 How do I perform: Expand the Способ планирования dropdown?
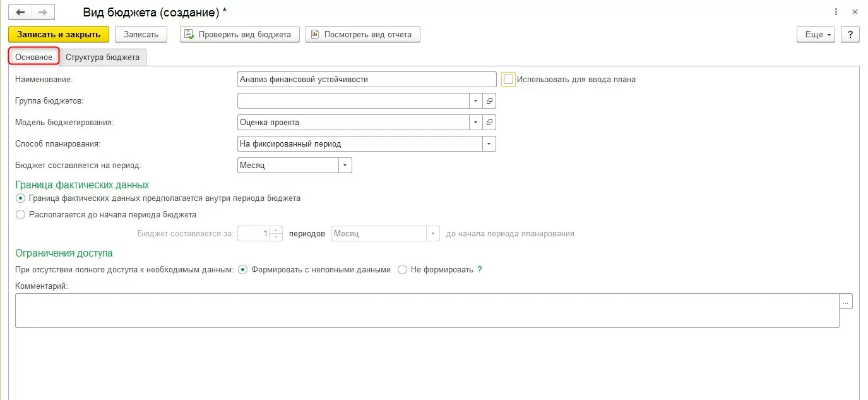click(x=489, y=143)
